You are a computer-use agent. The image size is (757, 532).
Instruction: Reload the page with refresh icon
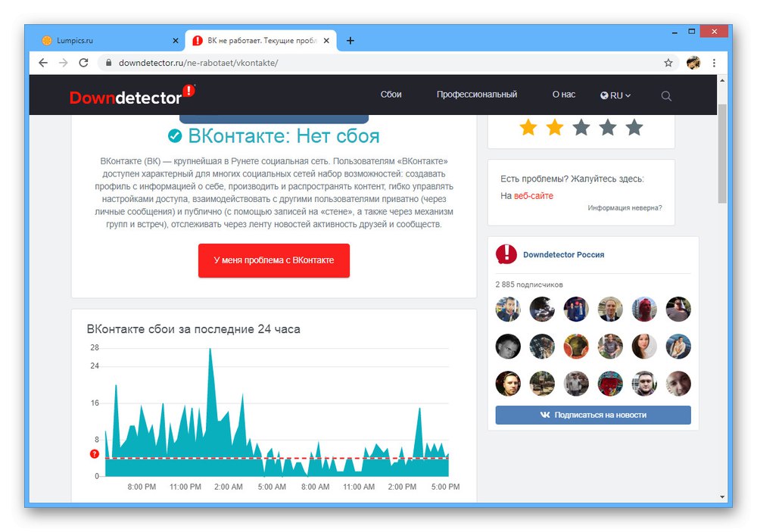83,63
